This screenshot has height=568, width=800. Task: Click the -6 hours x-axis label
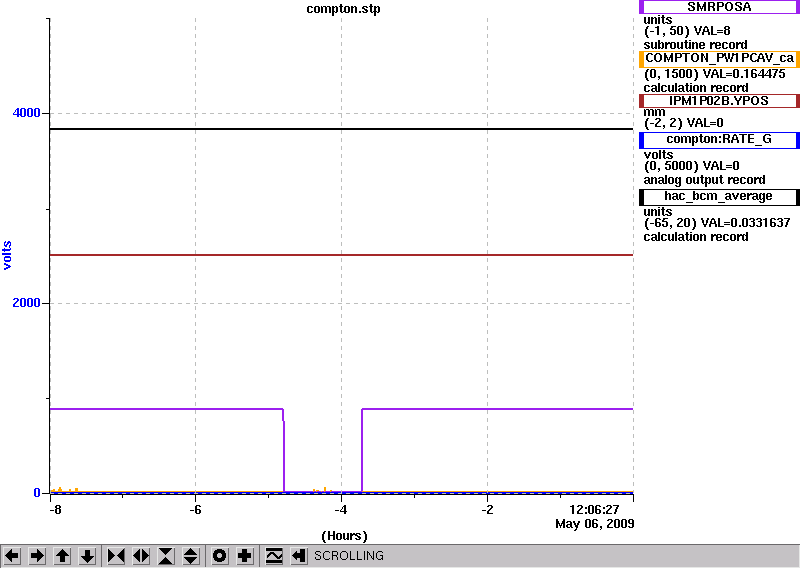click(195, 509)
